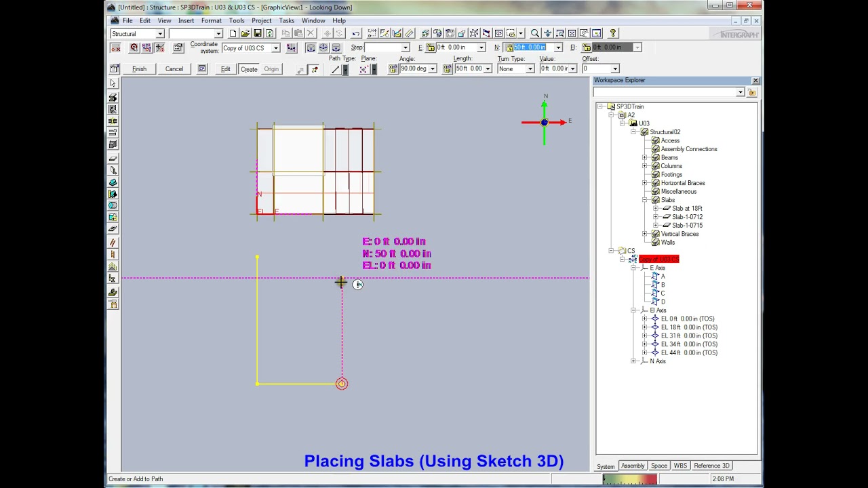This screenshot has height=488, width=868.
Task: Collapse the Slabs tree node
Action: click(645, 200)
